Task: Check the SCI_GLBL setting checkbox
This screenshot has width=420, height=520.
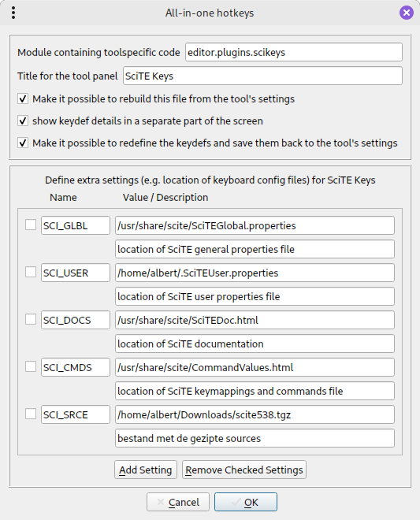Action: [x=31, y=225]
